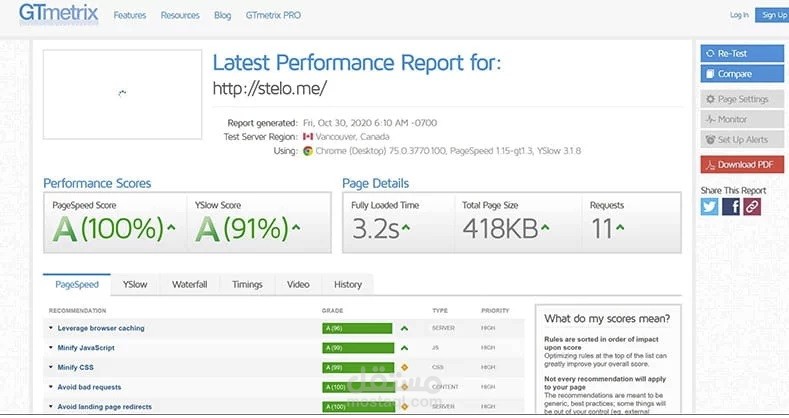Click the Page Details heading
Viewport: 789px width, 418px height.
[375, 183]
